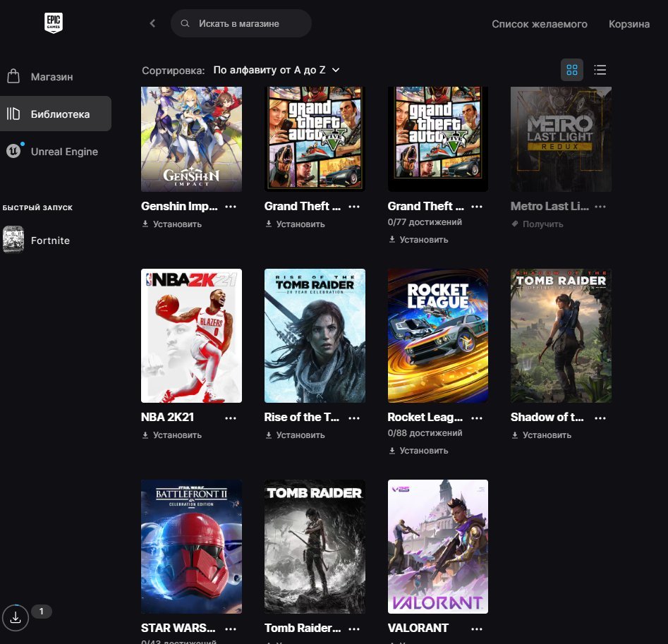Screen dimensions: 668x644
Task: Click the STAR WARS title text
Action: [x=178, y=628]
